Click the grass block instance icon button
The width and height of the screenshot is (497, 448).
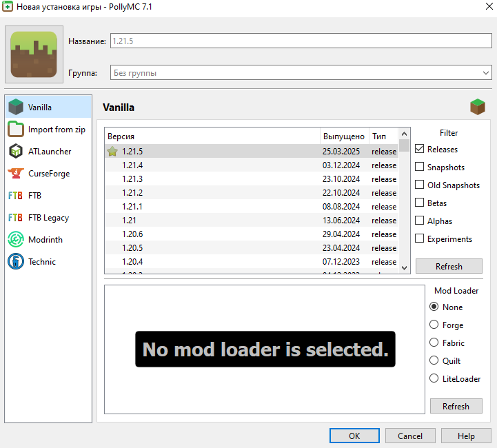(34, 54)
